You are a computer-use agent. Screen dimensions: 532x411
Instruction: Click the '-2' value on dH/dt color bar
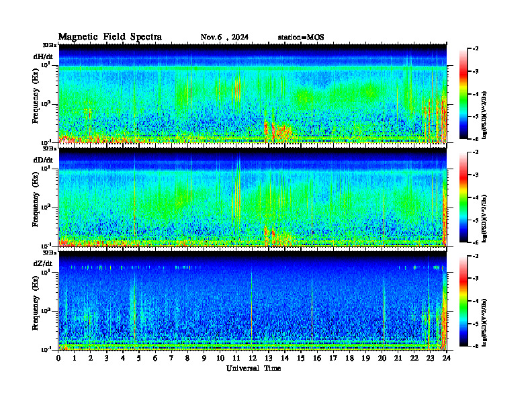coord(476,49)
